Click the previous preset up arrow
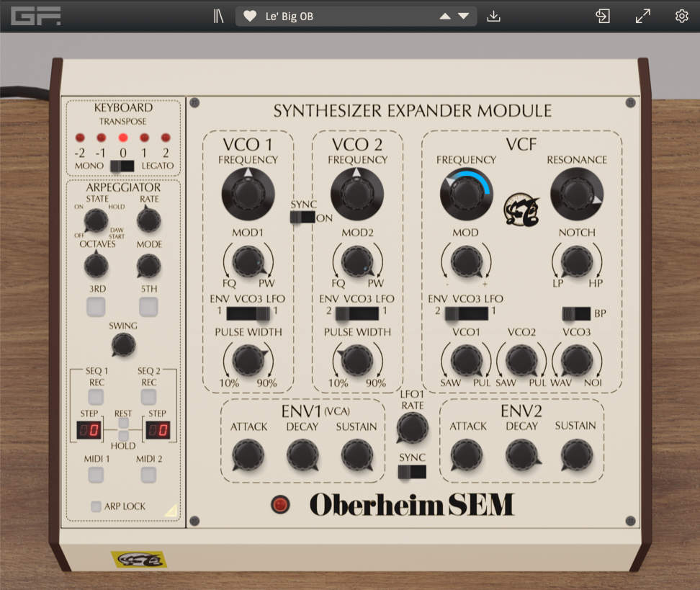Screen dimensions: 700x590 [445, 15]
